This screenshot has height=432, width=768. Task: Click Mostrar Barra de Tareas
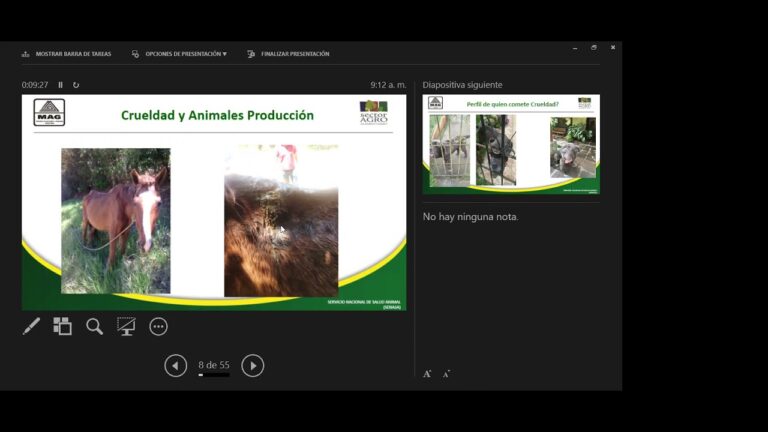tap(67, 54)
